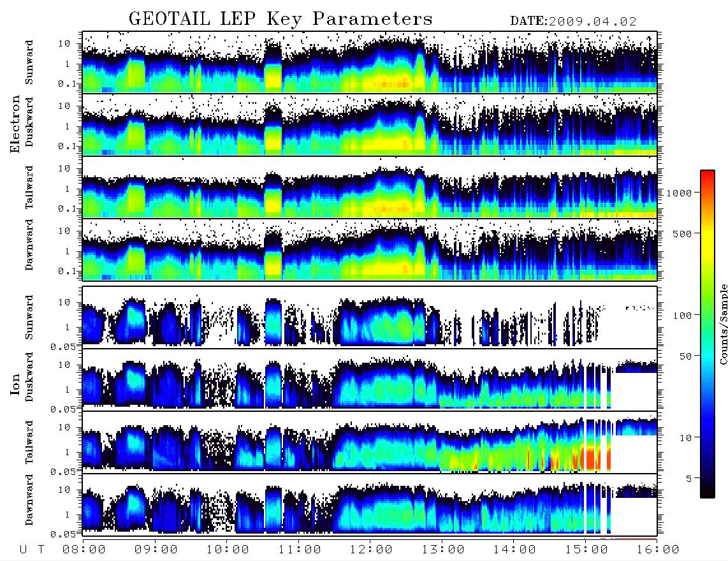728x561 pixels.
Task: Click the 13:00 time tick label
Action: click(443, 550)
